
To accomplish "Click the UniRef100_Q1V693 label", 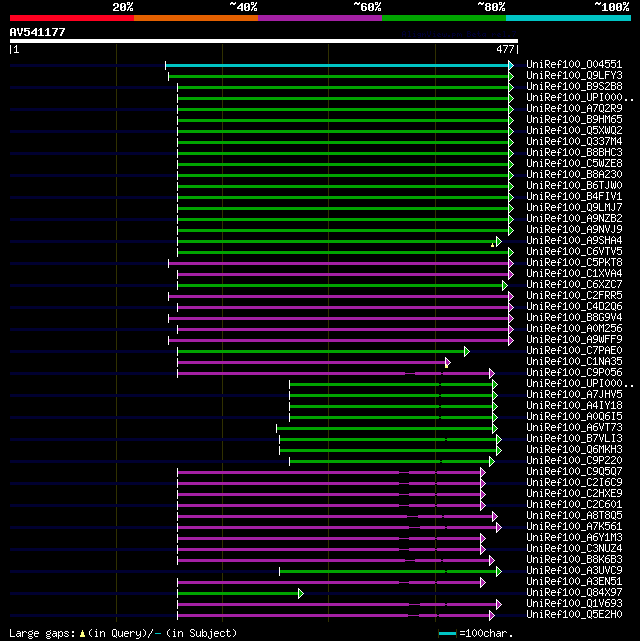I will (x=574, y=604).
